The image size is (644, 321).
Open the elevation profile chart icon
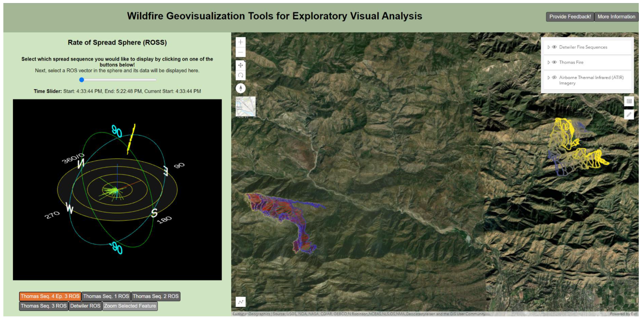point(240,302)
